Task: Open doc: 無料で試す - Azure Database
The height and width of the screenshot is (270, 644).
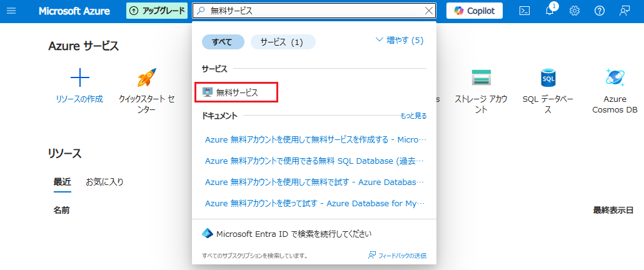Action: pos(315,182)
